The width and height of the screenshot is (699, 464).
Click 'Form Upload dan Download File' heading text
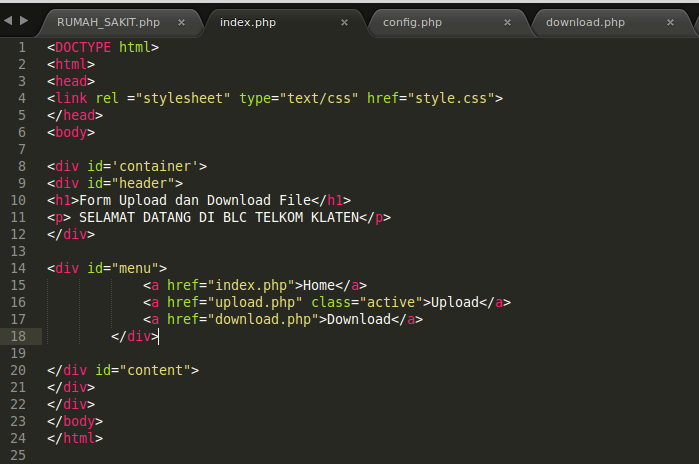pos(195,200)
